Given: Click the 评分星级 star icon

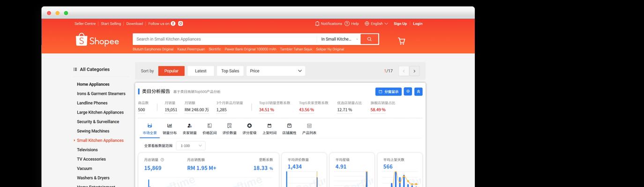Looking at the screenshot, I should coord(249,126).
